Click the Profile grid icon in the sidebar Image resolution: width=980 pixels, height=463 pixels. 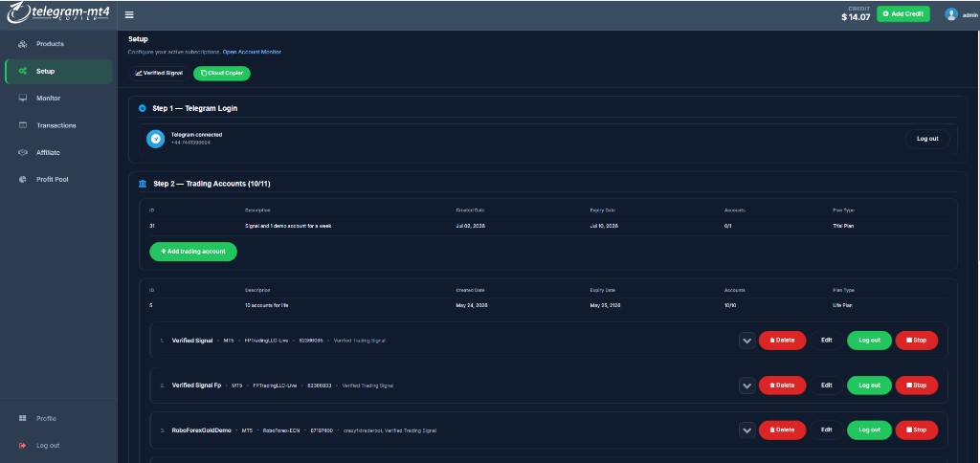tap(23, 419)
